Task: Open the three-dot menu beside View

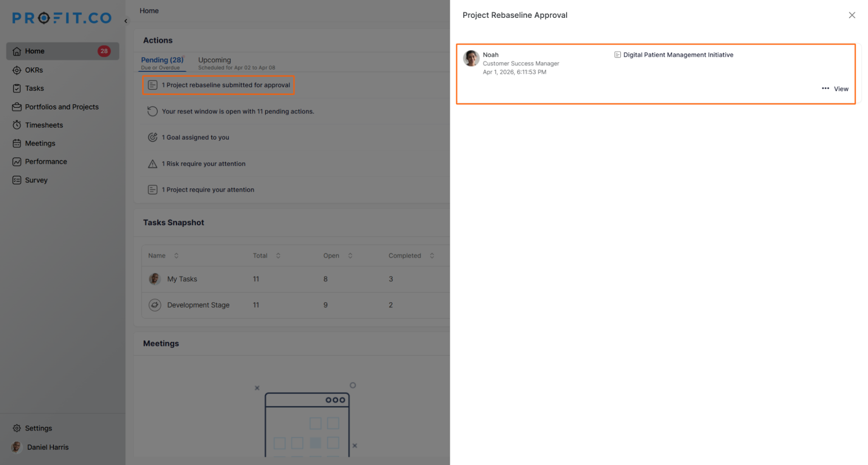Action: 825,88
